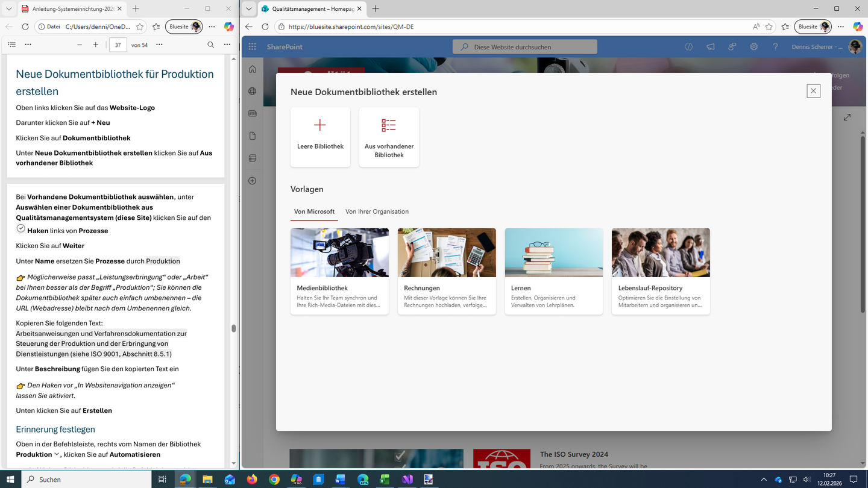Open SharePoint settings gear

click(753, 46)
